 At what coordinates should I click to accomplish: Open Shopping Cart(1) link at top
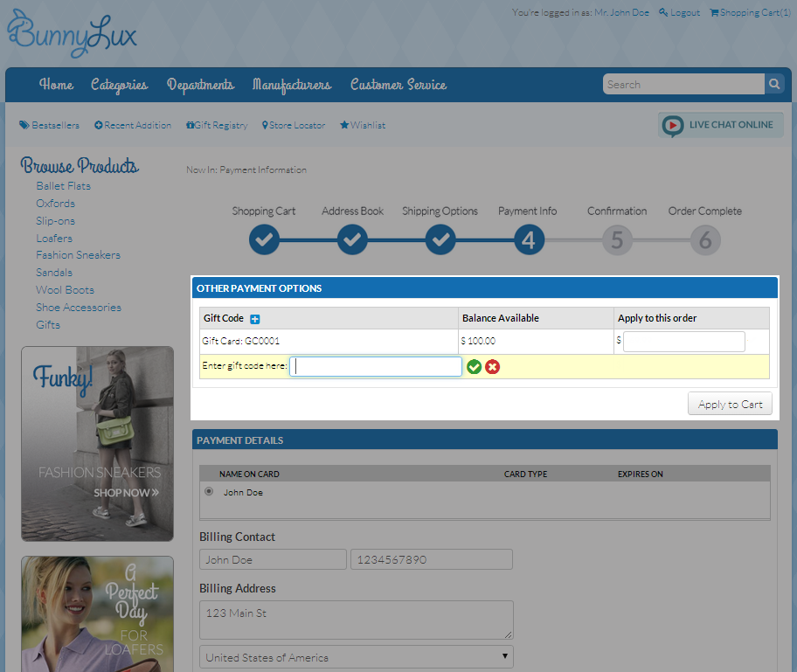click(x=750, y=12)
